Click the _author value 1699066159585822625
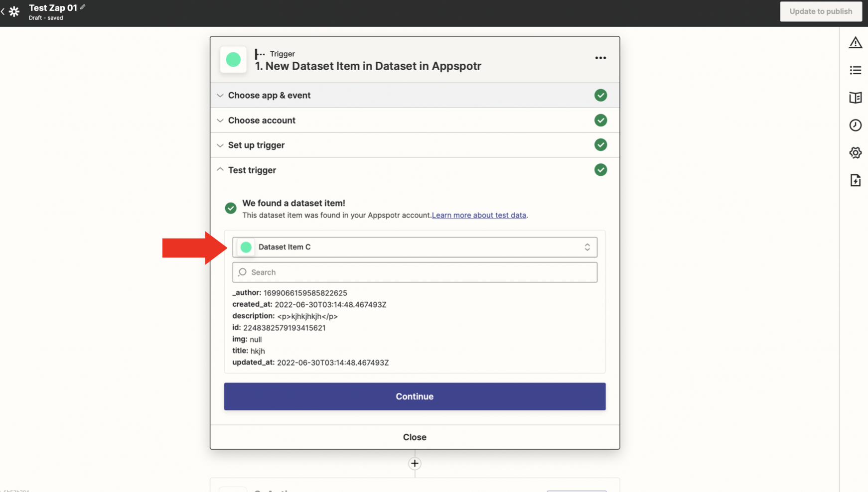The width and height of the screenshot is (868, 492). [305, 293]
